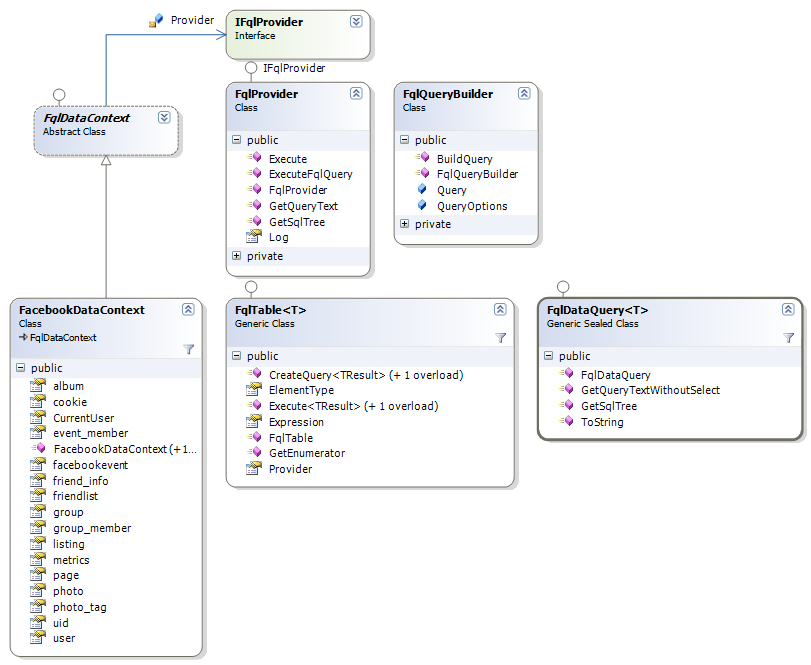
Task: Select the 'GetSqlTree' member in FqlProvider
Action: click(297, 222)
